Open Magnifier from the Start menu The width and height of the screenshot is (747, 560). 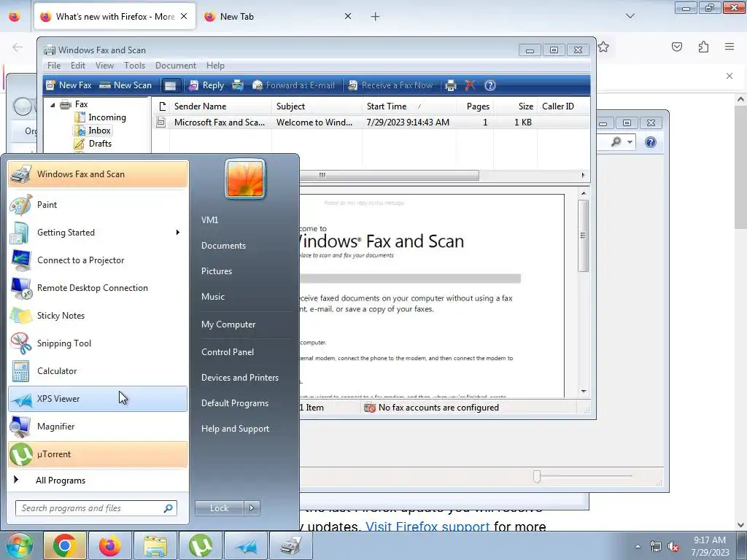pos(98,426)
